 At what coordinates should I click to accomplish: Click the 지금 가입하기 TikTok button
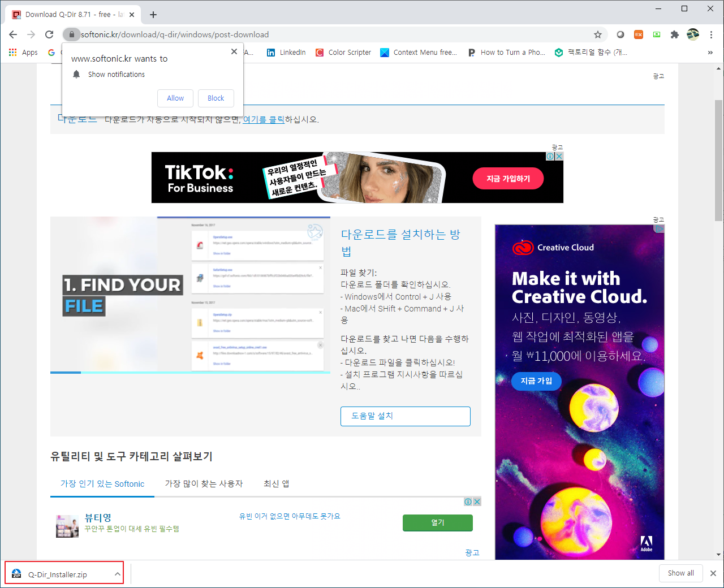508,179
